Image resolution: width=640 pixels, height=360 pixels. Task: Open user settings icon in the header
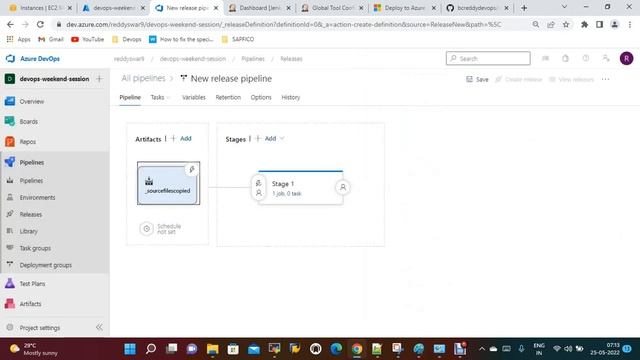click(x=606, y=58)
